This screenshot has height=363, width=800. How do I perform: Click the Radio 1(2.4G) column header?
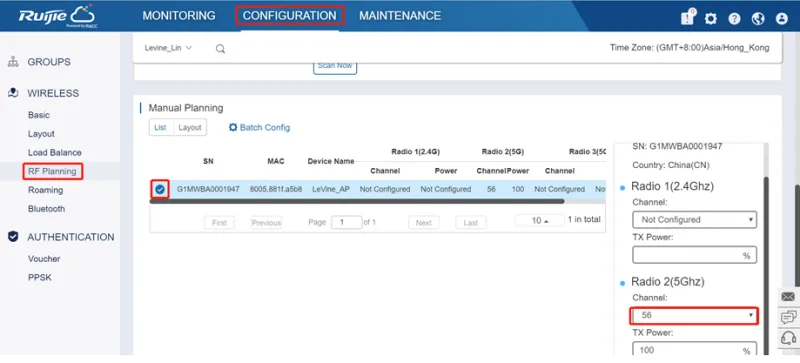tap(415, 152)
